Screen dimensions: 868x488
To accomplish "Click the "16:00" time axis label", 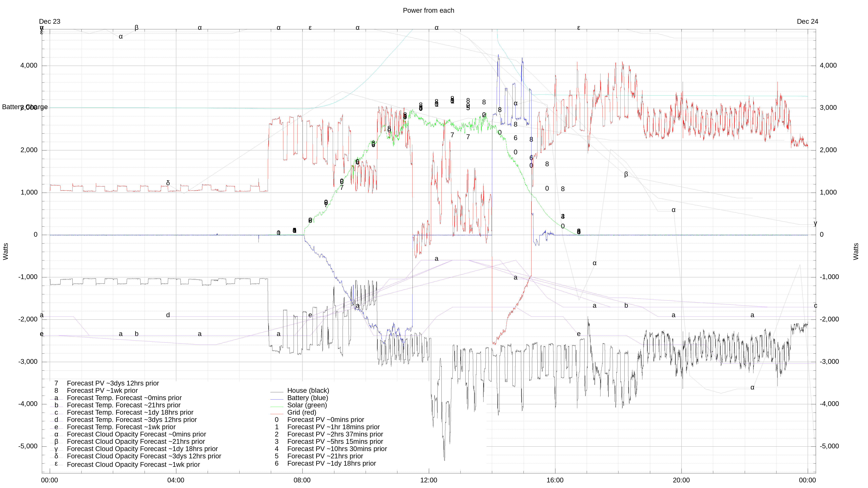I will click(x=555, y=480).
